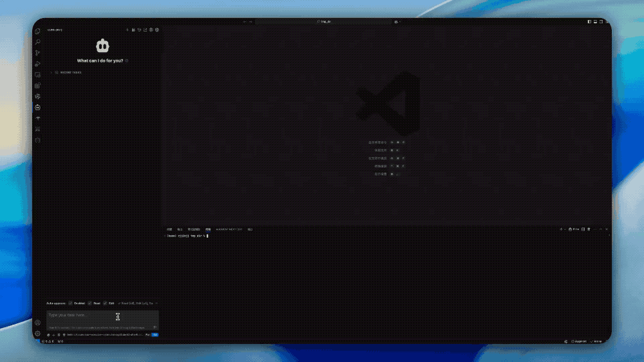Click the ports forwarded status bar entry
The width and height of the screenshot is (644, 362).
click(x=61, y=341)
